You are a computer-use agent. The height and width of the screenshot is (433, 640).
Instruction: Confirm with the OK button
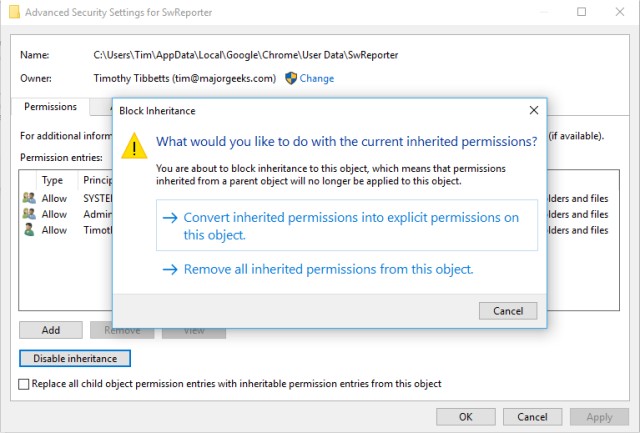pos(465,416)
